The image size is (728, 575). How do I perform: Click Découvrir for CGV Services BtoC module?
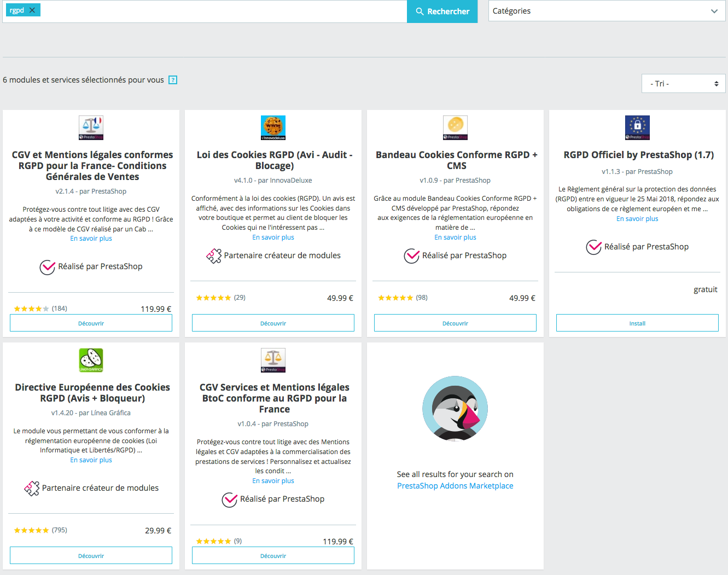point(273,556)
